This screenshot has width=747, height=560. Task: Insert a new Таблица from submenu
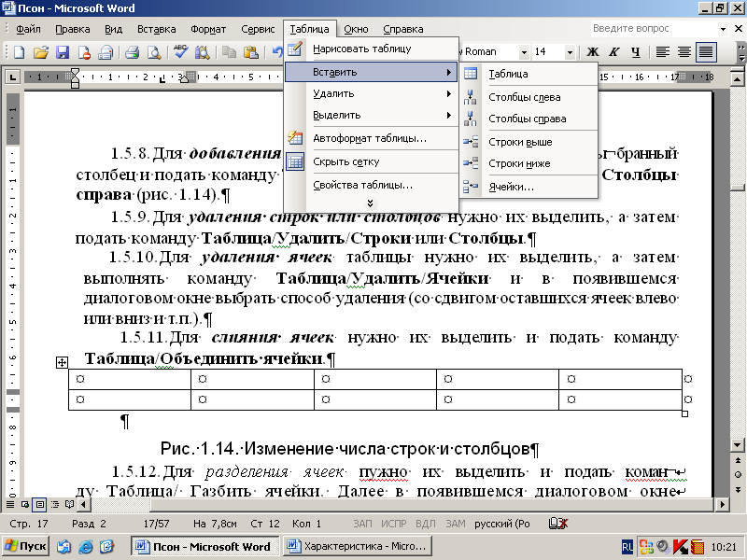[x=529, y=74]
